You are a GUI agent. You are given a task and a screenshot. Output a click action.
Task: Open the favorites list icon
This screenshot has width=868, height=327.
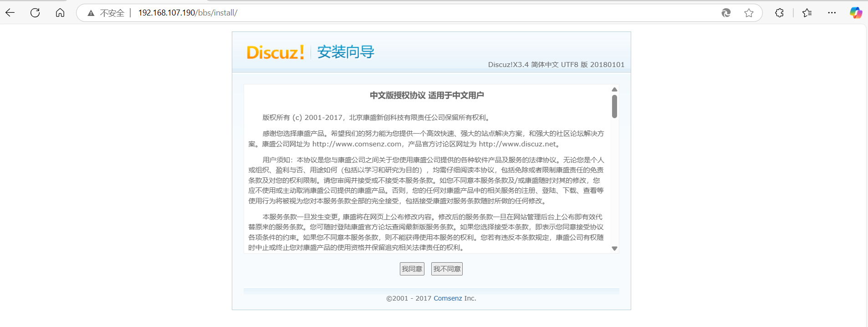807,13
